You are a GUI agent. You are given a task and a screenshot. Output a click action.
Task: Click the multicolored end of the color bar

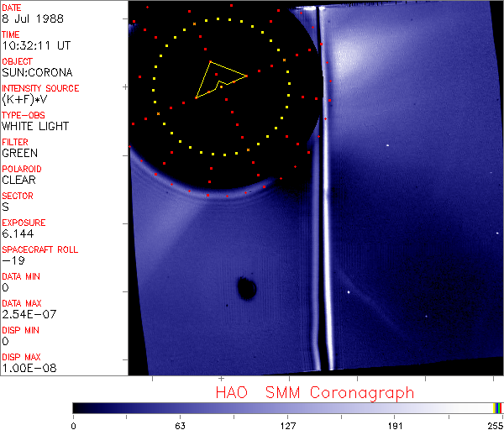[498, 407]
